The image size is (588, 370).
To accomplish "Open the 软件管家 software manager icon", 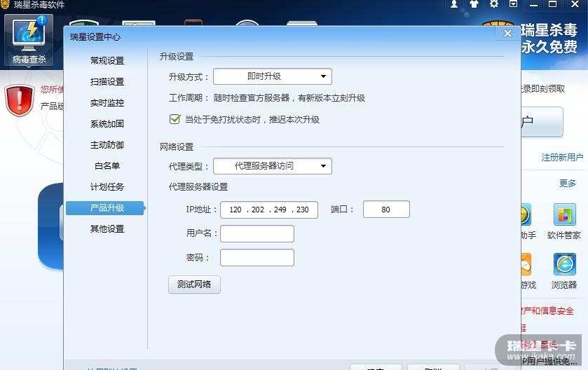I will click(x=564, y=221).
